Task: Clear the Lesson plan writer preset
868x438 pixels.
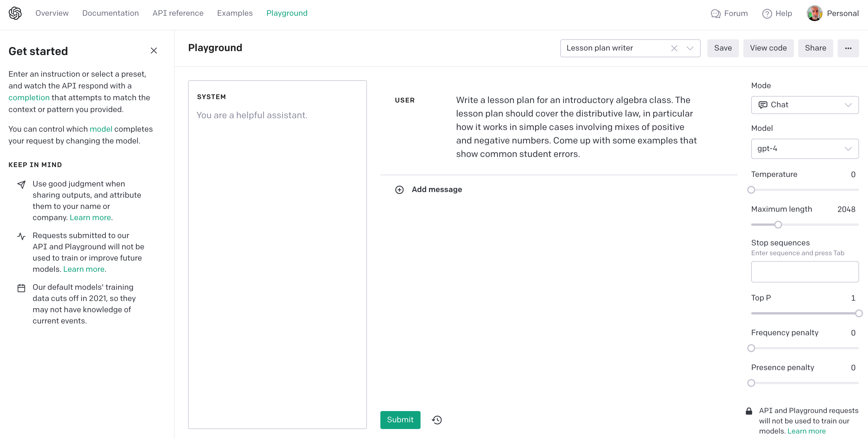Action: [674, 48]
